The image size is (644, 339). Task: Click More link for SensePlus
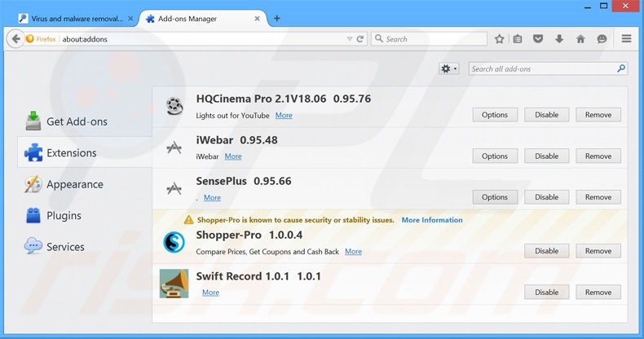coord(212,197)
